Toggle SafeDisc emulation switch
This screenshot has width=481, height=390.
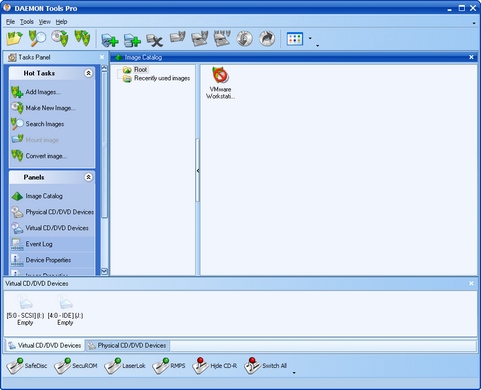coord(27,366)
